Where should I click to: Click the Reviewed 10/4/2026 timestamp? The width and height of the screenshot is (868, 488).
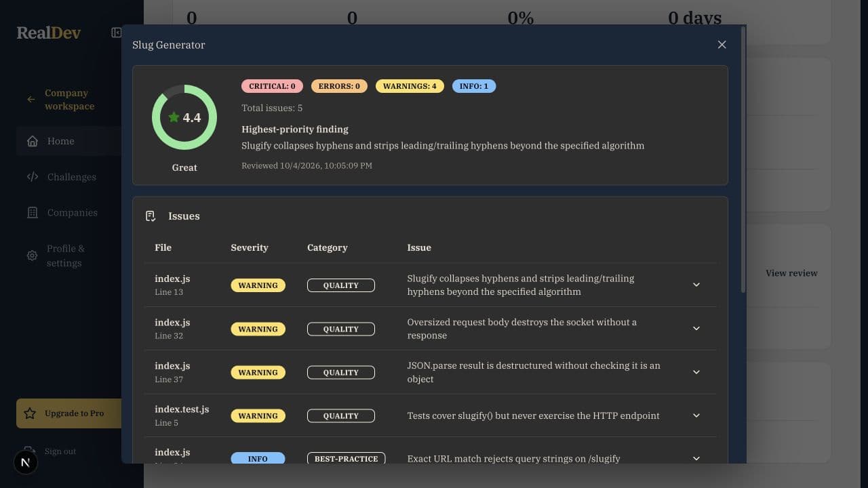[x=307, y=165]
